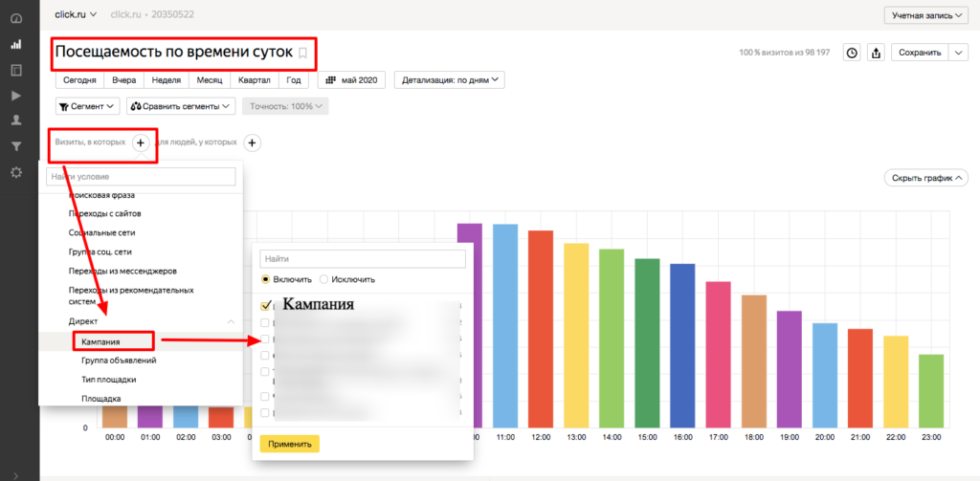Collapse the Директ group in the conditions list

point(230,322)
